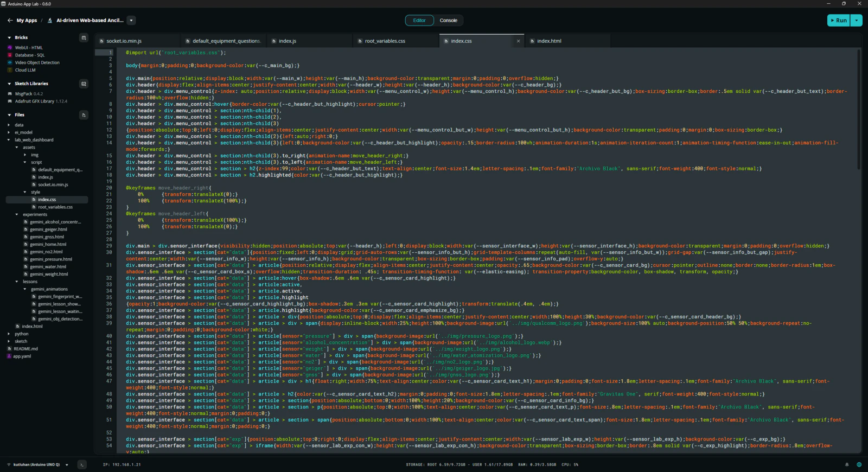Screen dimensions: 868x472
Task: Switch to the default_equipment_questions tab
Action: click(224, 41)
